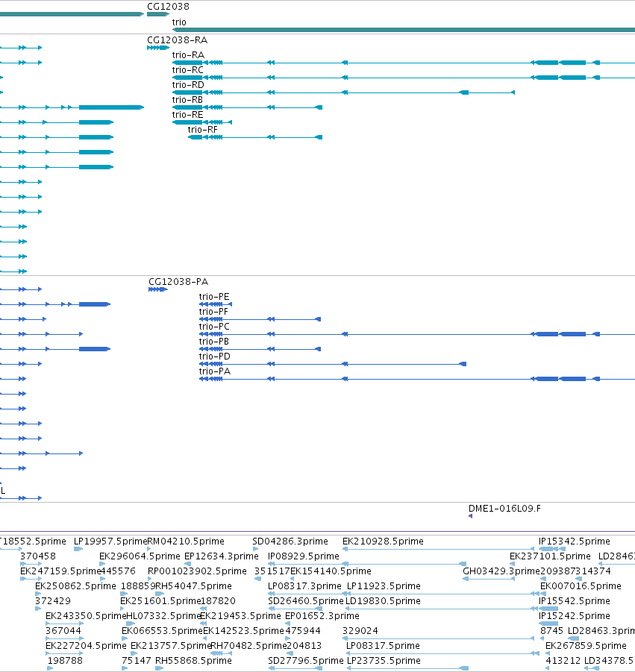635x672 pixels.
Task: Select EST LD19830.5prime
Action: coord(383,601)
